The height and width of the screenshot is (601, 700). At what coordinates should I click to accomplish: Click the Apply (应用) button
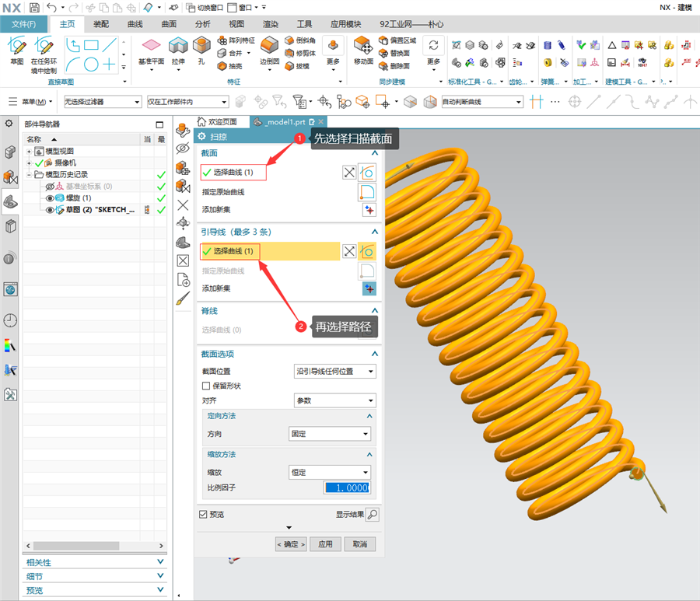click(x=325, y=544)
